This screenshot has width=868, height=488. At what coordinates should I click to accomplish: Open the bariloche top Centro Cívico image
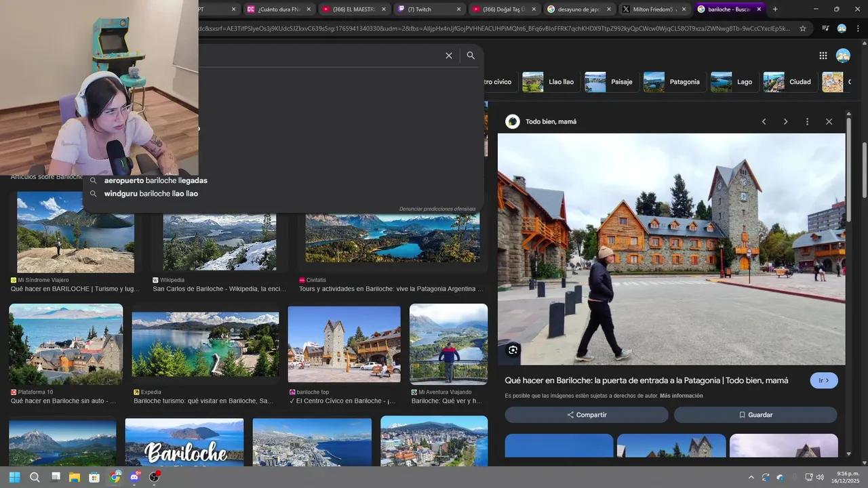[x=344, y=344]
